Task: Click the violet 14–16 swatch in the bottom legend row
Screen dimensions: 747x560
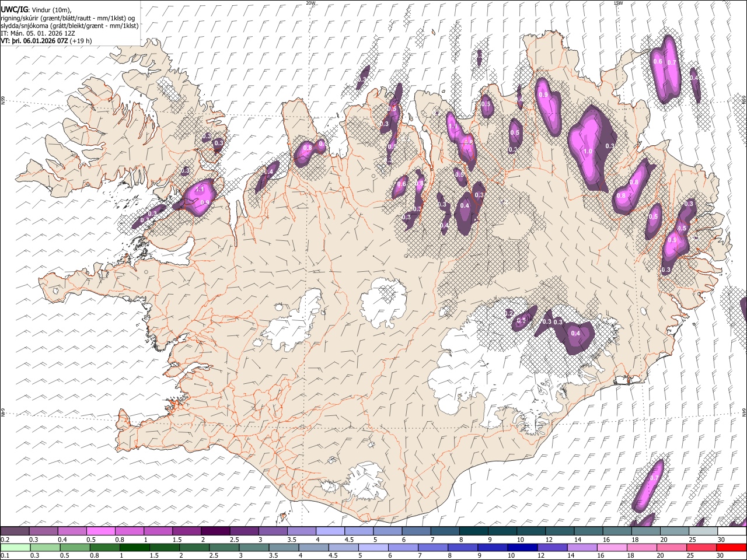Action: coord(582,548)
